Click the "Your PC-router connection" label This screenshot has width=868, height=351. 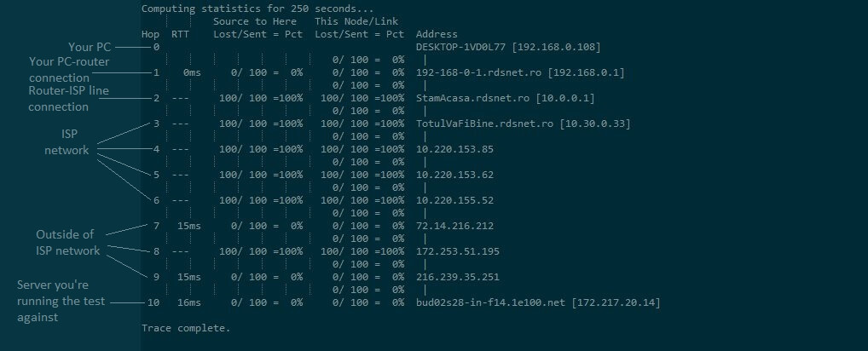69,69
